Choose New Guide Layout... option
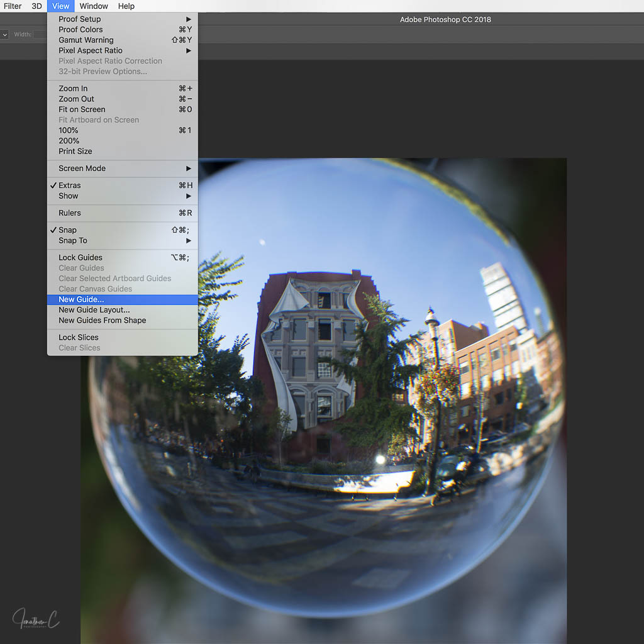Screen dimensions: 644x644 94,310
